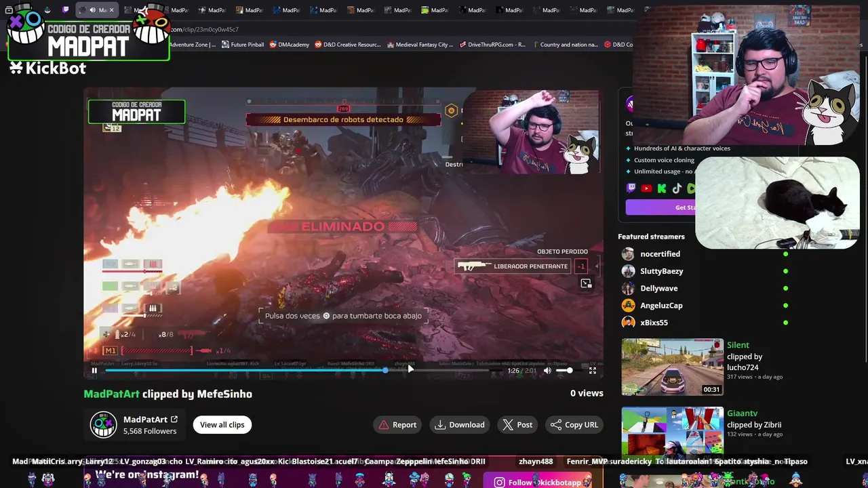868x488 pixels.
Task: Open the DMAcademy bookmark
Action: click(289, 45)
